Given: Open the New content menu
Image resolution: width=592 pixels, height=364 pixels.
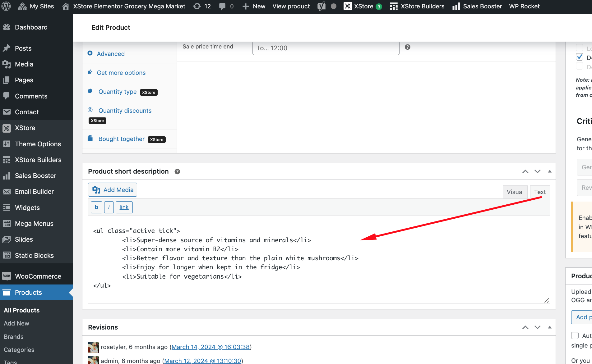Looking at the screenshot, I should coord(254,6).
